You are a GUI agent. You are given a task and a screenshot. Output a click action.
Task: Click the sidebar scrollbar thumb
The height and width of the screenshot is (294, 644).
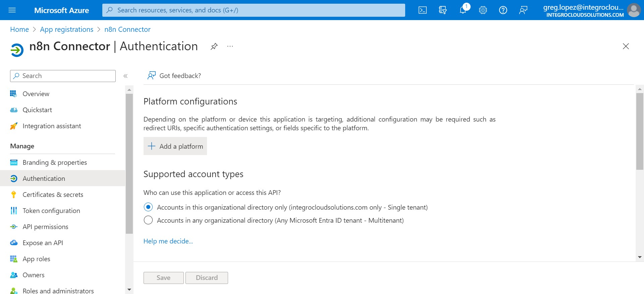point(129,164)
